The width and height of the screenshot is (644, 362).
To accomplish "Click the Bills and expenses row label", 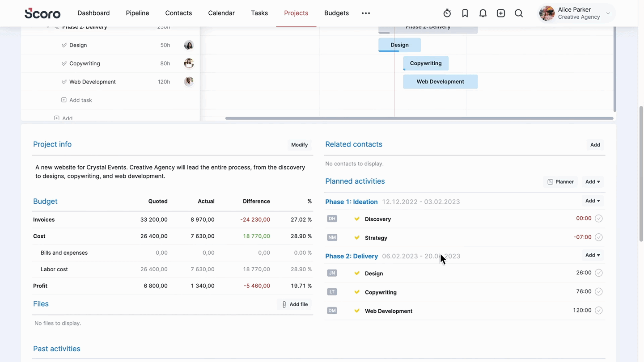I will tap(64, 253).
